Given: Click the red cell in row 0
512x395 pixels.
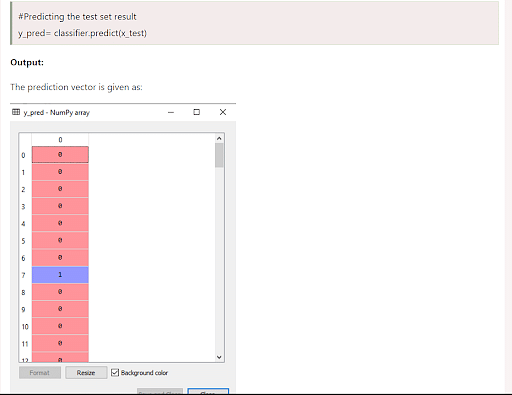Looking at the screenshot, I should pyautogui.click(x=60, y=155).
